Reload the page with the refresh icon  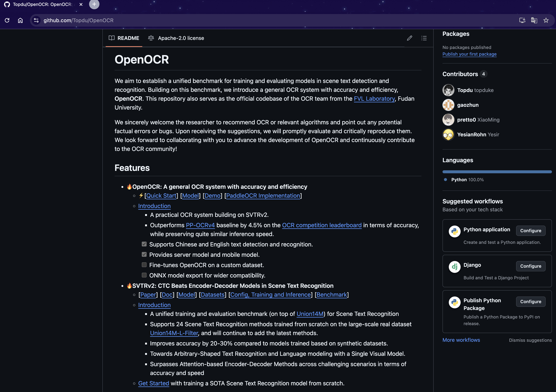(x=7, y=20)
